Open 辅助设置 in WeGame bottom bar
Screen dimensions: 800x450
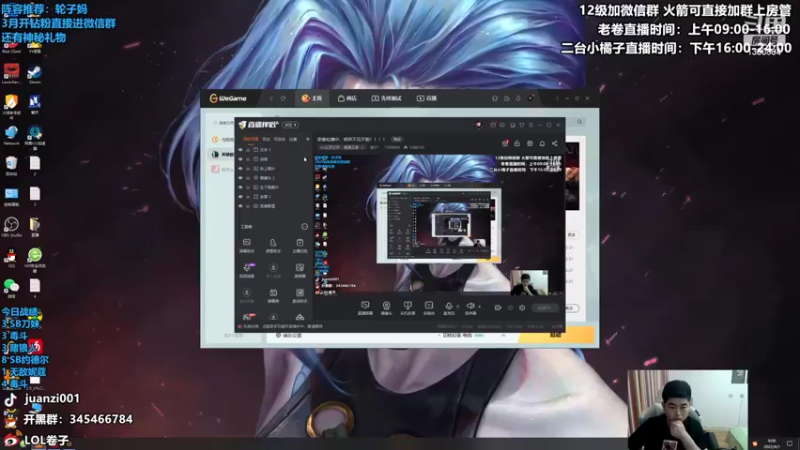[289, 336]
